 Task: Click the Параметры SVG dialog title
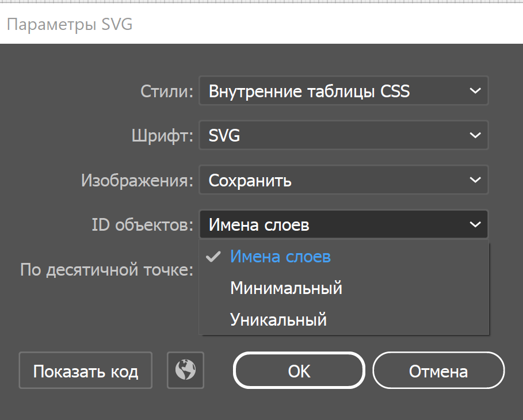point(69,24)
